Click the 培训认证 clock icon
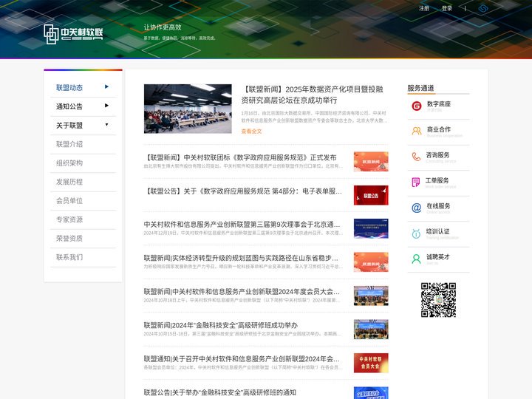Image resolution: width=532 pixels, height=399 pixels. (416, 233)
